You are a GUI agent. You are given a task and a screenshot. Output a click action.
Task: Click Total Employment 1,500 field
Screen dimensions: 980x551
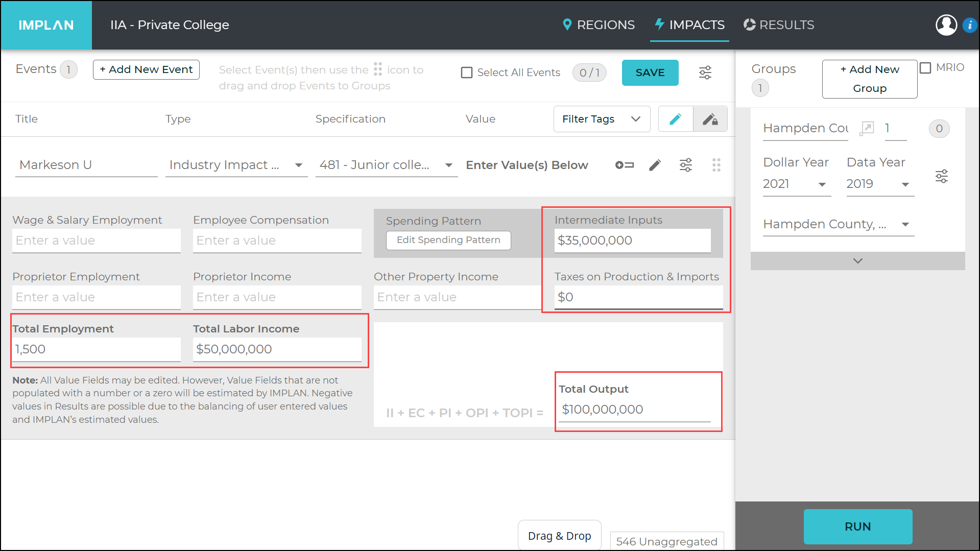pyautogui.click(x=97, y=349)
